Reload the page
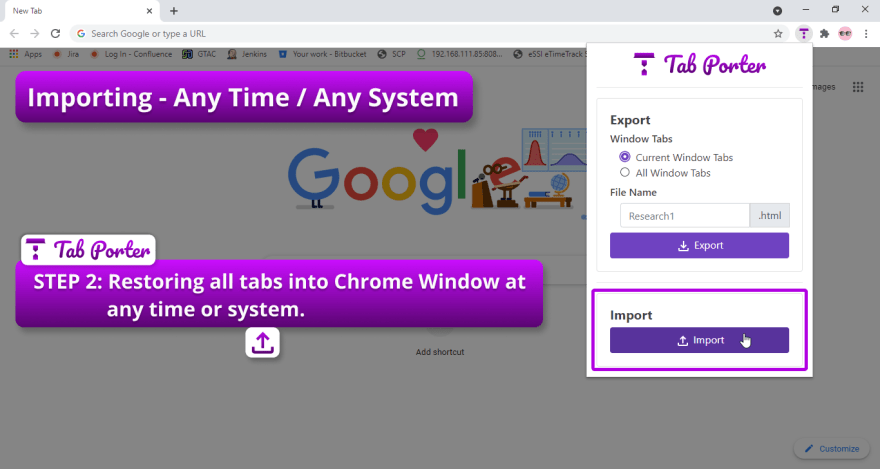 [x=55, y=34]
